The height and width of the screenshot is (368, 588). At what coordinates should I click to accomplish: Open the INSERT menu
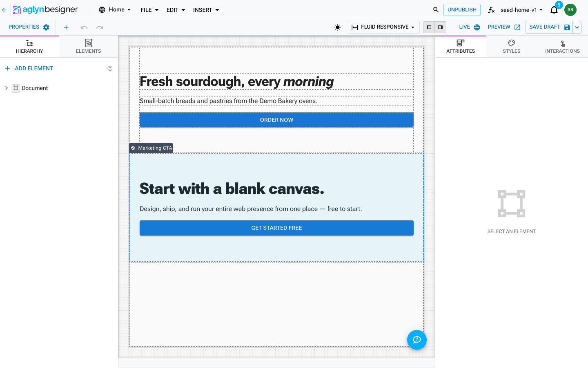206,10
